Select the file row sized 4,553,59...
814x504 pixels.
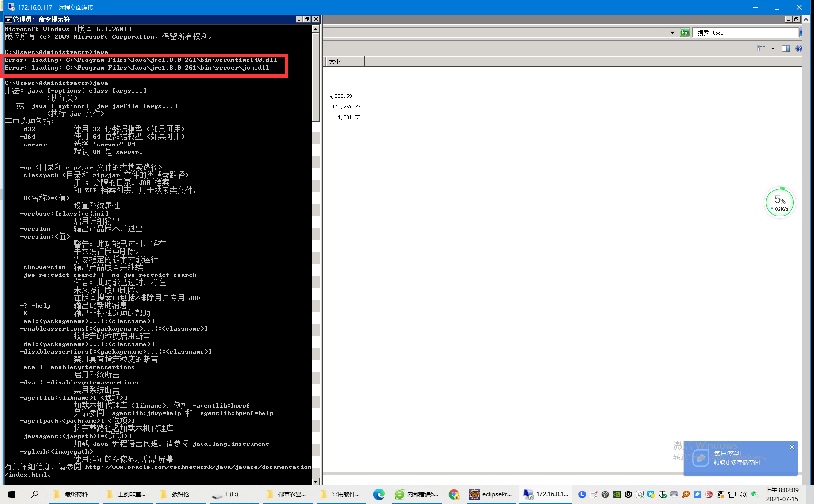344,96
